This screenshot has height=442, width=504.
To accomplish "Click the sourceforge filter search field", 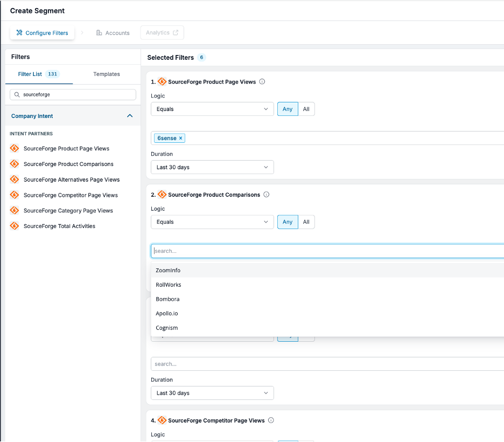I will [x=73, y=94].
